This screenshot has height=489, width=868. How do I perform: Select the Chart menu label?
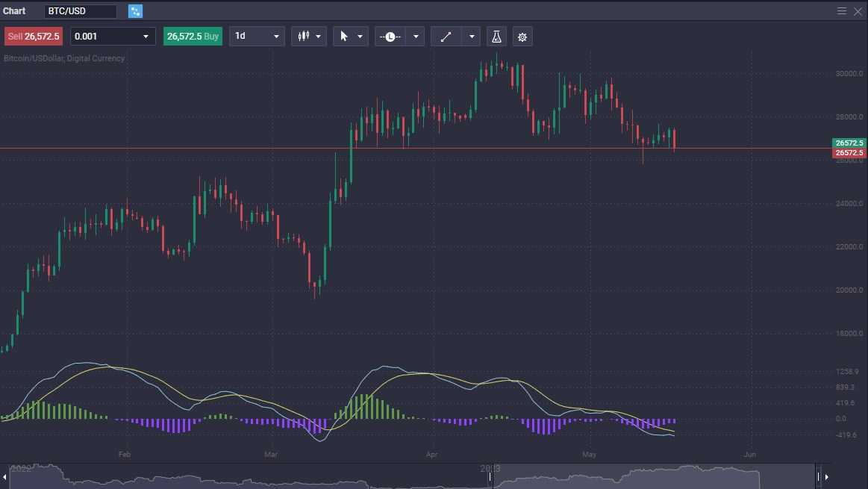click(x=15, y=10)
